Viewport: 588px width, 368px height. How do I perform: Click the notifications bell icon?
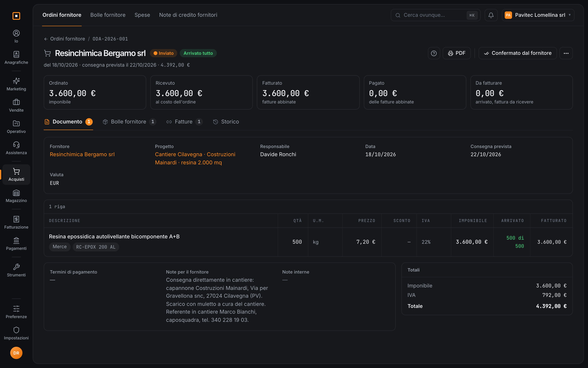click(x=491, y=15)
